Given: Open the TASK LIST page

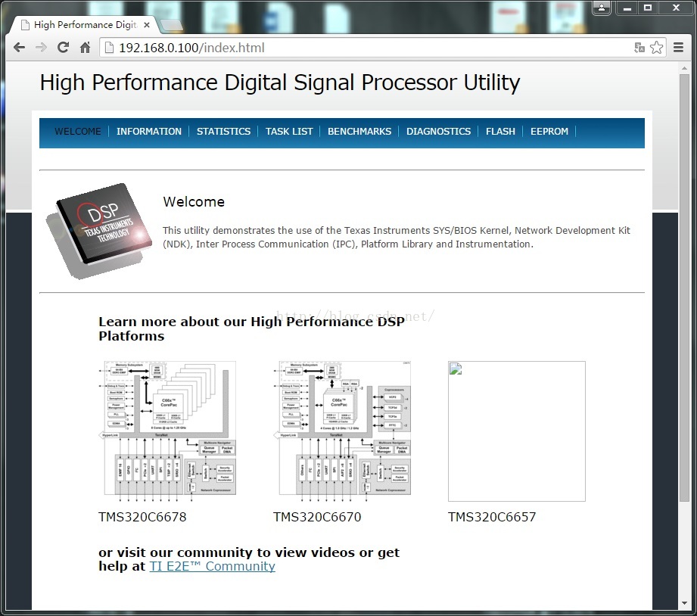Looking at the screenshot, I should click(x=289, y=132).
